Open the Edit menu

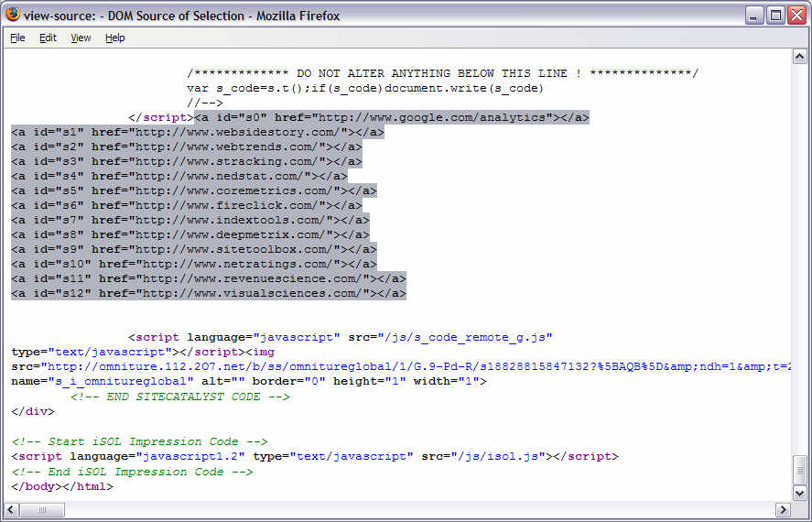pos(48,38)
